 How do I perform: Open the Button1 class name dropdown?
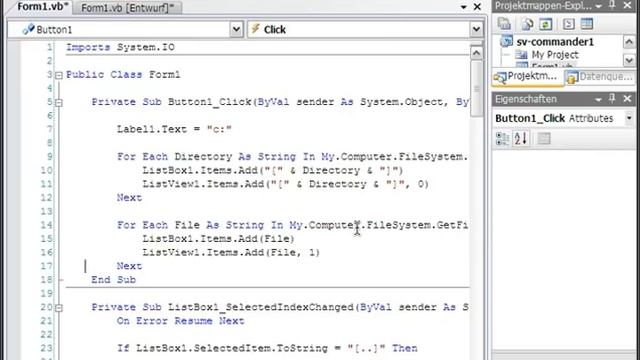tap(236, 29)
